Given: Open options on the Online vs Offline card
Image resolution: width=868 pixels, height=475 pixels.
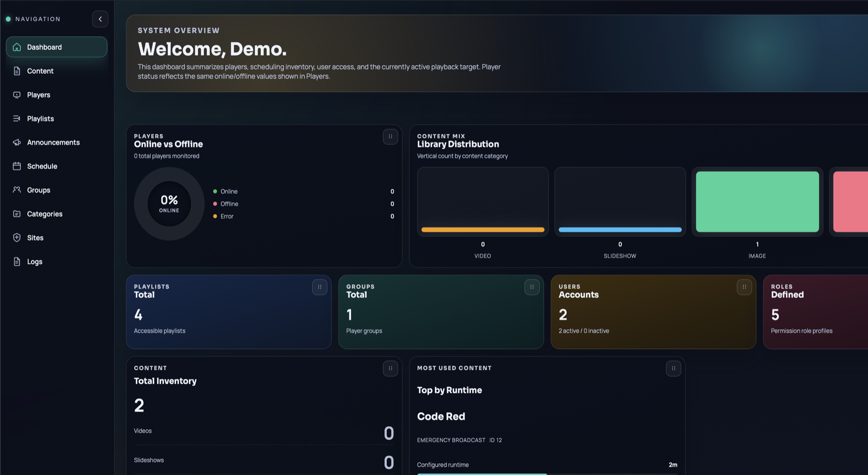Looking at the screenshot, I should pos(390,137).
